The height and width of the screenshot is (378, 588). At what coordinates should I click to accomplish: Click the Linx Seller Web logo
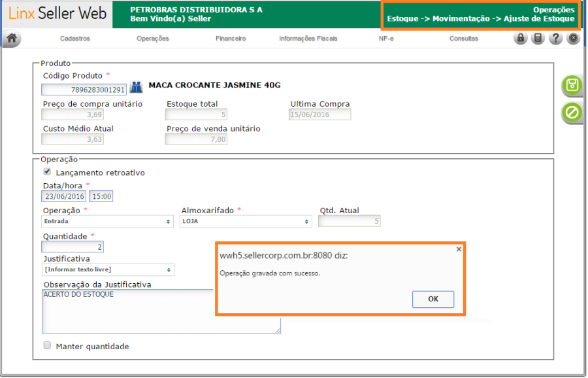click(x=57, y=14)
